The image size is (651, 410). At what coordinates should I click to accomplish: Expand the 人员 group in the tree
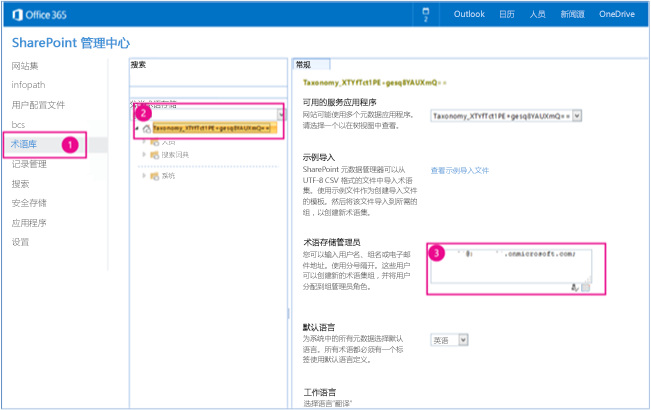[x=144, y=142]
